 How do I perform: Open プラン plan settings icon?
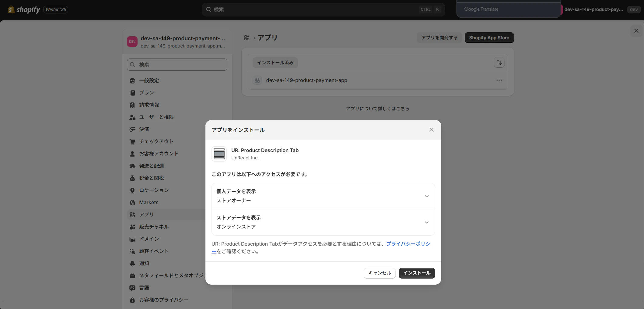click(132, 93)
